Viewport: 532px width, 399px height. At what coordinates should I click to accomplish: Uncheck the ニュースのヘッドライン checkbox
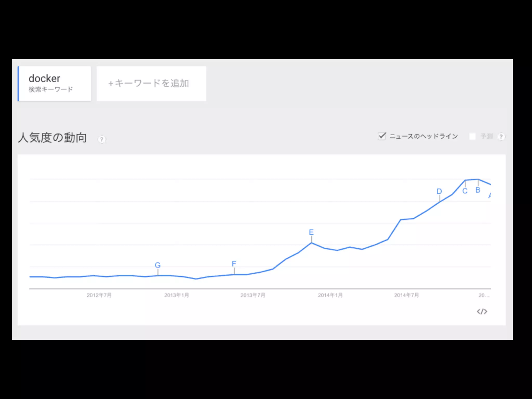tap(382, 136)
